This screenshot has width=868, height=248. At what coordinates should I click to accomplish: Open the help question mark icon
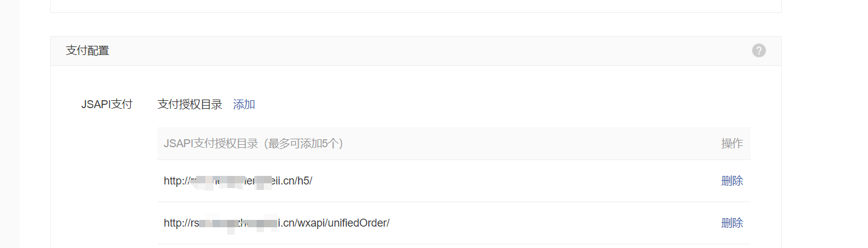759,51
